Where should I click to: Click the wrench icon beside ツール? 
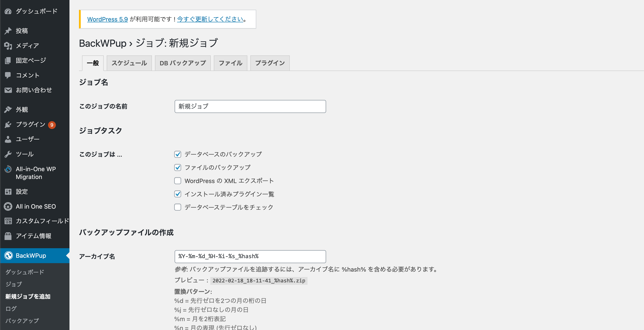pyautogui.click(x=8, y=154)
